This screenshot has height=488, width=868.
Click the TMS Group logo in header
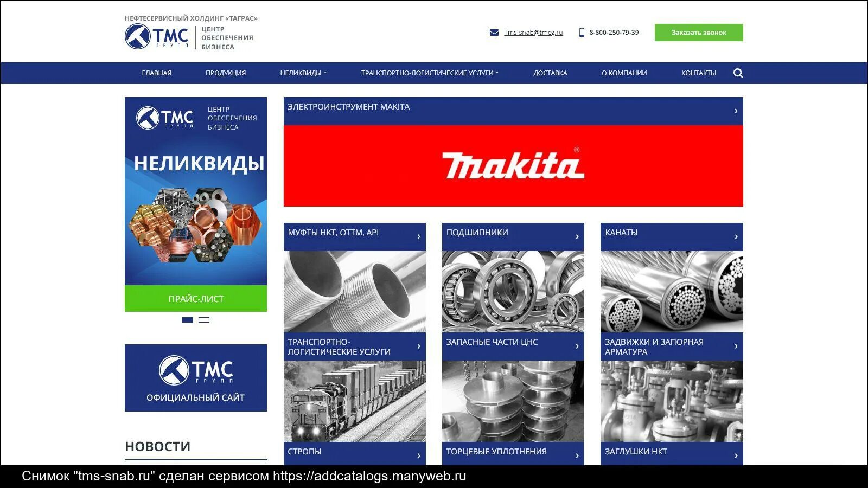(157, 37)
